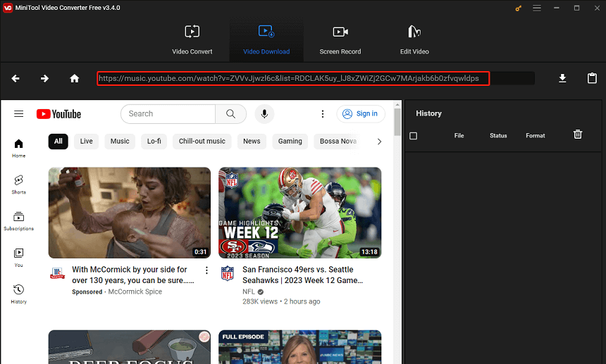606x364 pixels.
Task: Click the YouTube logo
Action: tap(58, 114)
